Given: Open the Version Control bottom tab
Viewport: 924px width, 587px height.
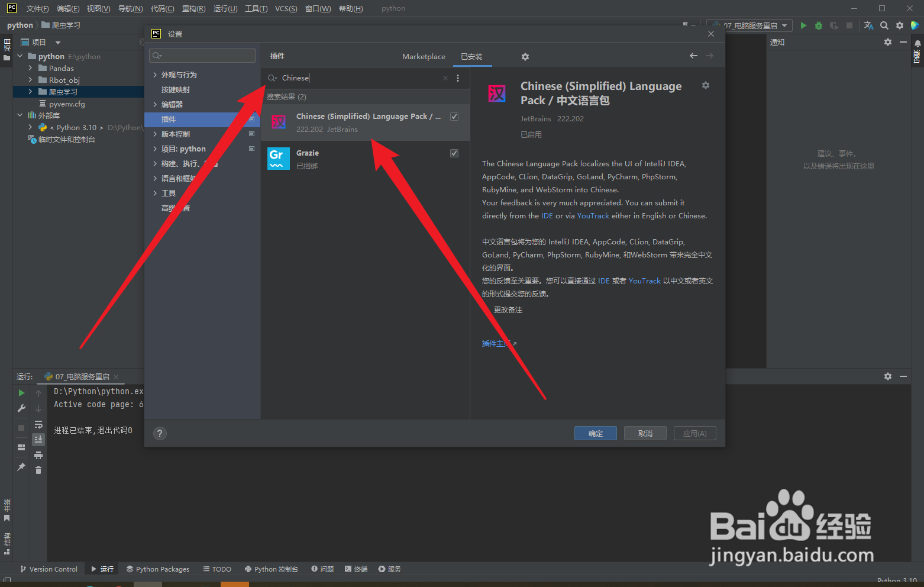Looking at the screenshot, I should pos(49,569).
